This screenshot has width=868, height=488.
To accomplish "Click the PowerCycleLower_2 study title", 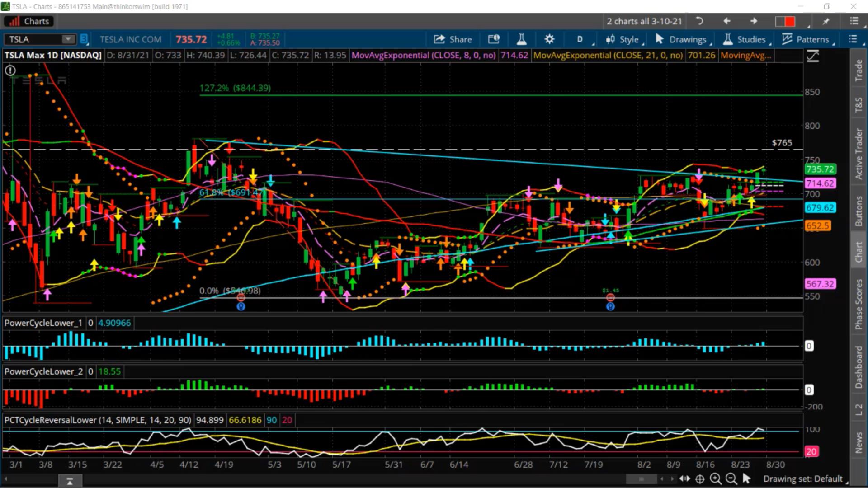I will pos(43,371).
